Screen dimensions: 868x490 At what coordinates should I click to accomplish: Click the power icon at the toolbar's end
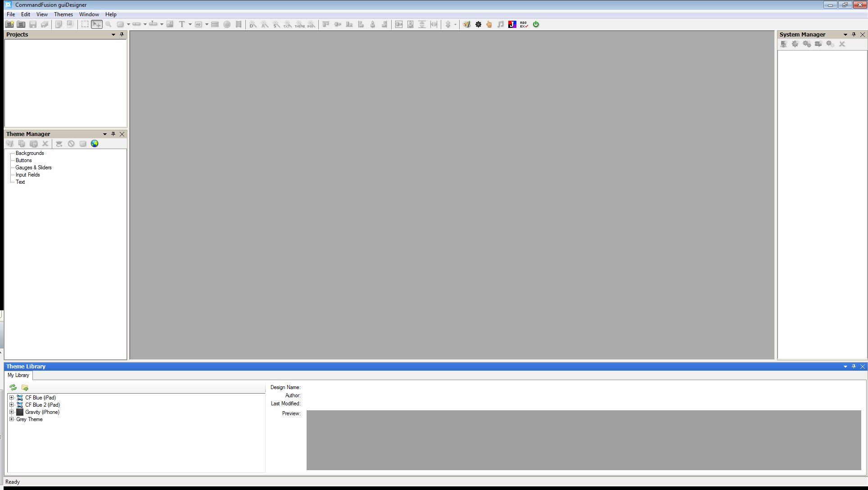tap(536, 24)
